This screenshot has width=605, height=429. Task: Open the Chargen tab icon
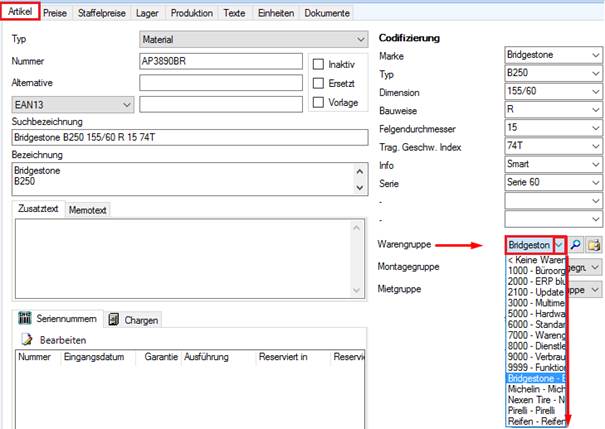114,319
